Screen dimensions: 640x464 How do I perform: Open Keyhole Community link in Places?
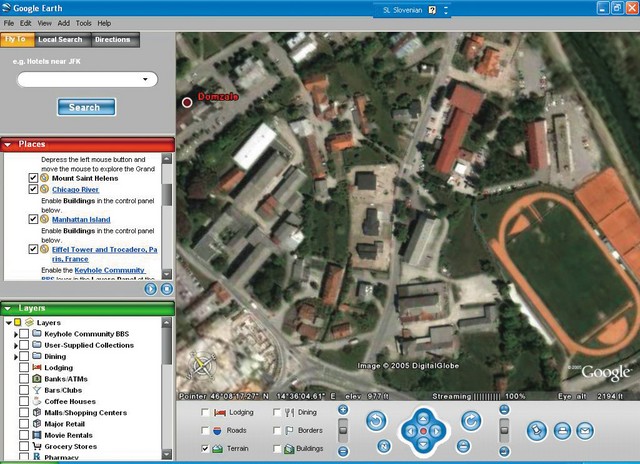coord(109,270)
